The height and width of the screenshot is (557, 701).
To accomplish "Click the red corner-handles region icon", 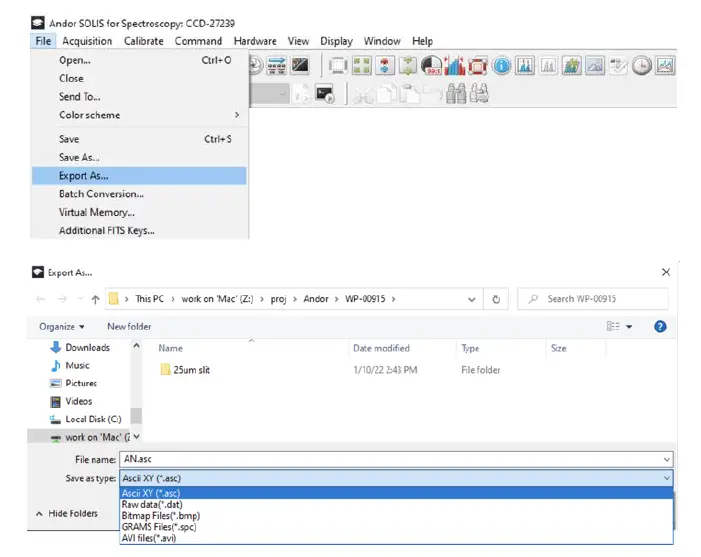I will point(478,66).
